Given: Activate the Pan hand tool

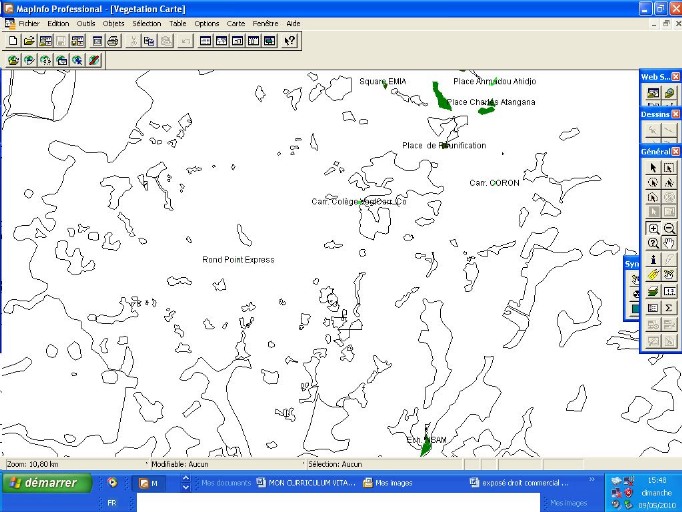Looking at the screenshot, I should coord(669,243).
